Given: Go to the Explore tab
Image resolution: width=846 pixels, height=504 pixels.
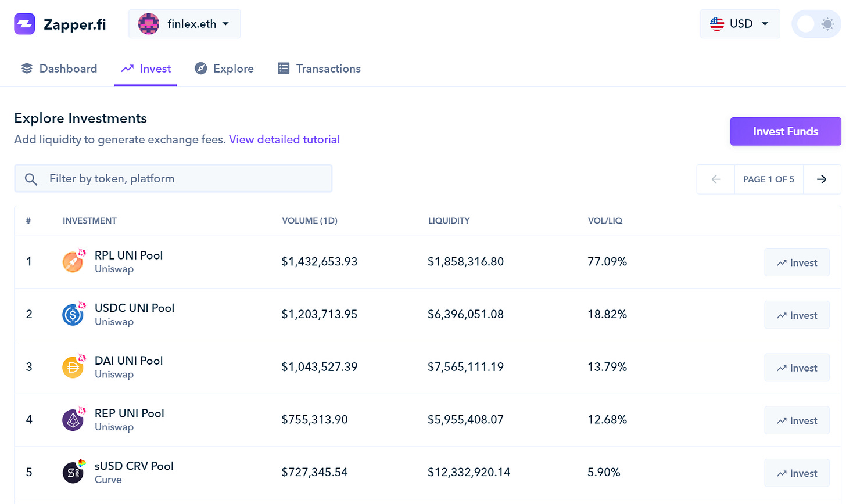Looking at the screenshot, I should 224,69.
